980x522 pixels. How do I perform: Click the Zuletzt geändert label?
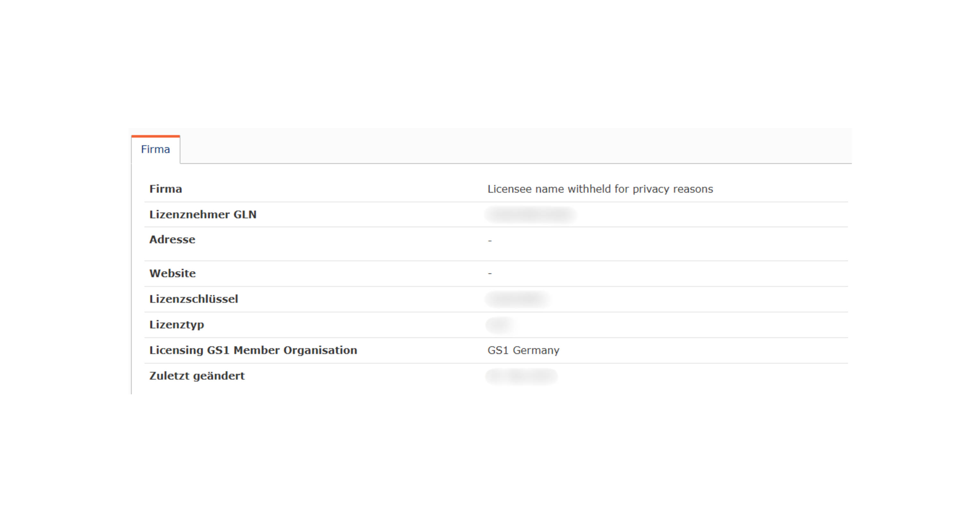197,376
